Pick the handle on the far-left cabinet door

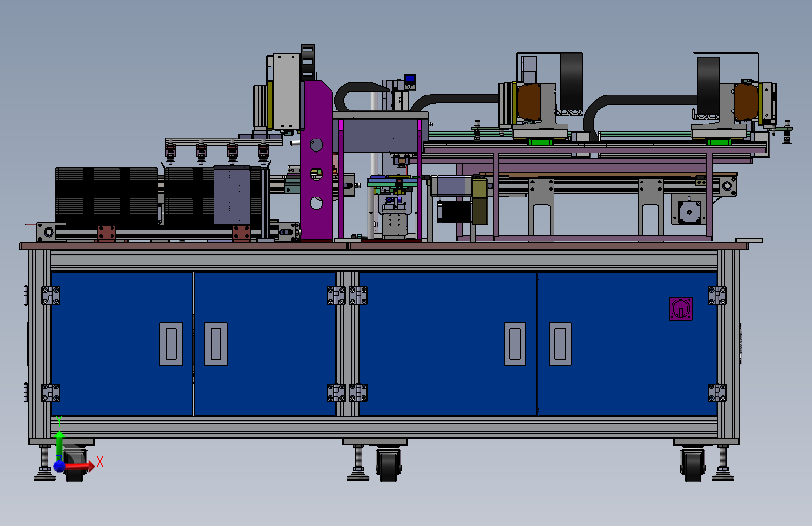click(x=170, y=344)
